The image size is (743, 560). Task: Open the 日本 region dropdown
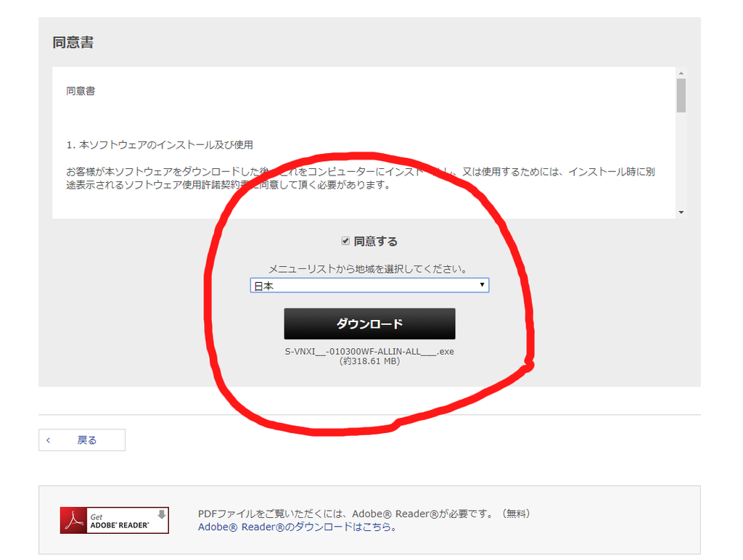(369, 285)
